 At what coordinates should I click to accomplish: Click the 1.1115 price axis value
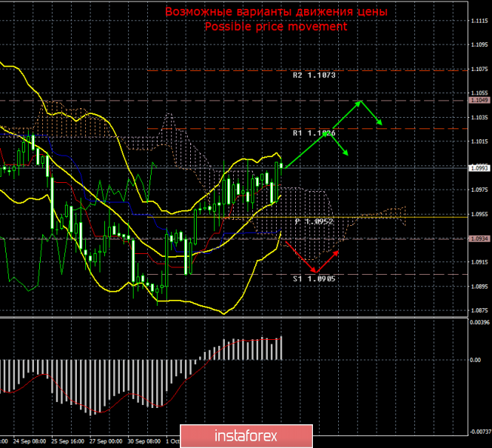coord(479,21)
